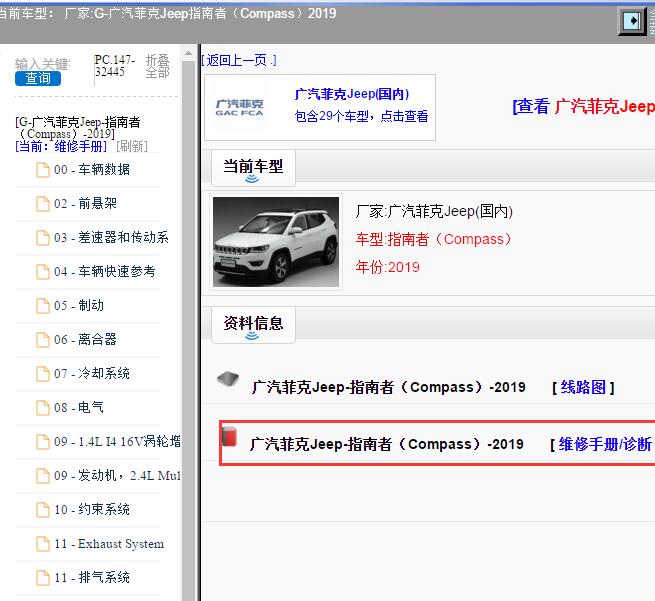Click the document icon beside 05 - 制动
The height and width of the screenshot is (601, 655).
[43, 305]
